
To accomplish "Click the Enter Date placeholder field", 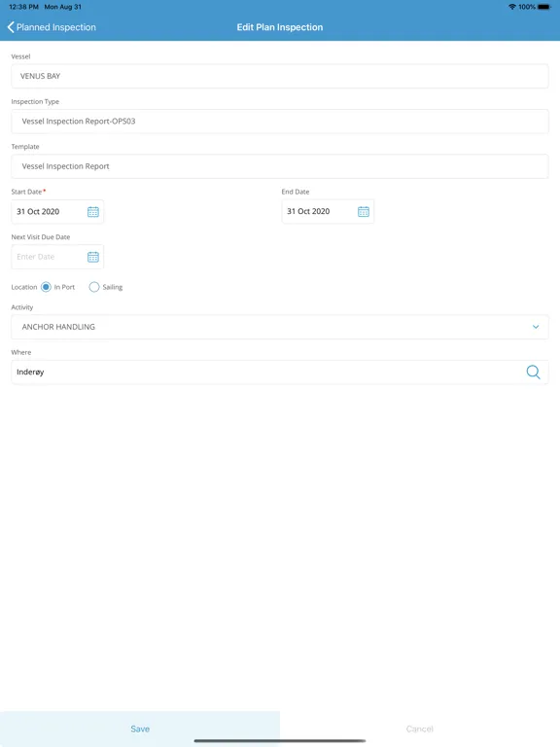I will [57, 257].
